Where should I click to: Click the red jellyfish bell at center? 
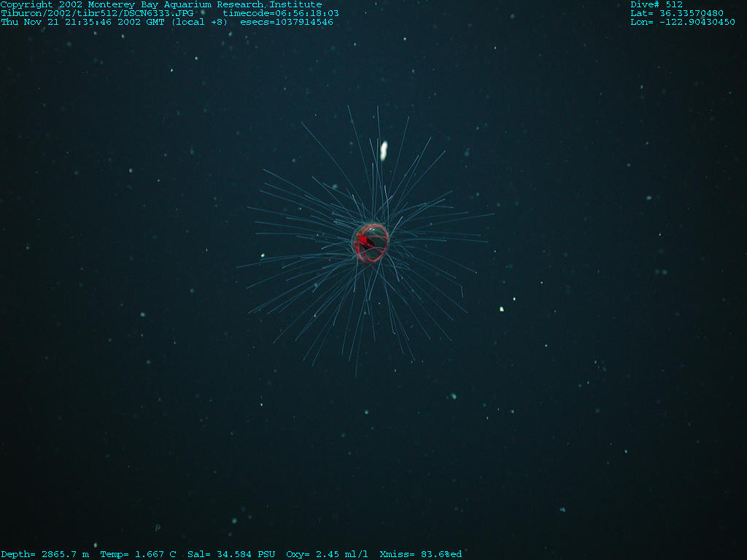(x=371, y=243)
